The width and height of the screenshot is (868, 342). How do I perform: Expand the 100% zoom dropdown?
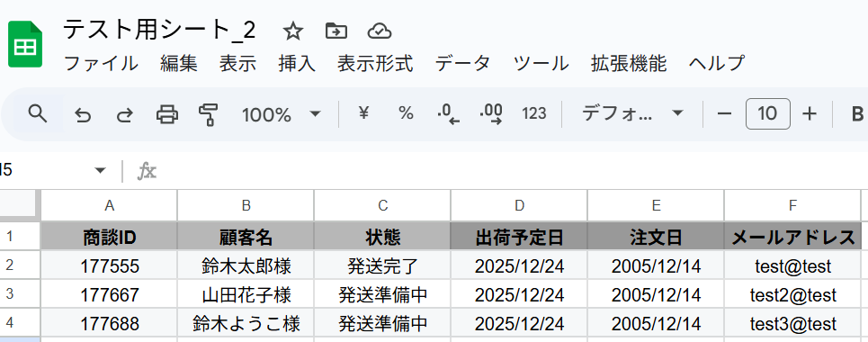(282, 114)
